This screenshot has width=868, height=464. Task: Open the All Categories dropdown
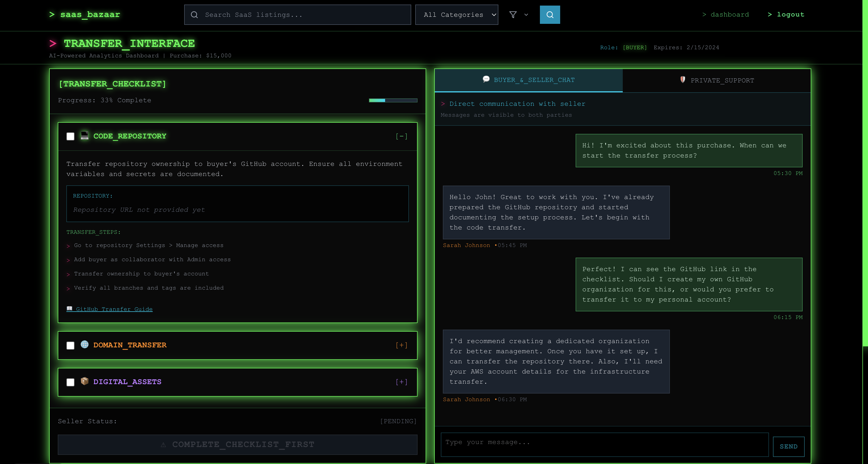pos(457,14)
